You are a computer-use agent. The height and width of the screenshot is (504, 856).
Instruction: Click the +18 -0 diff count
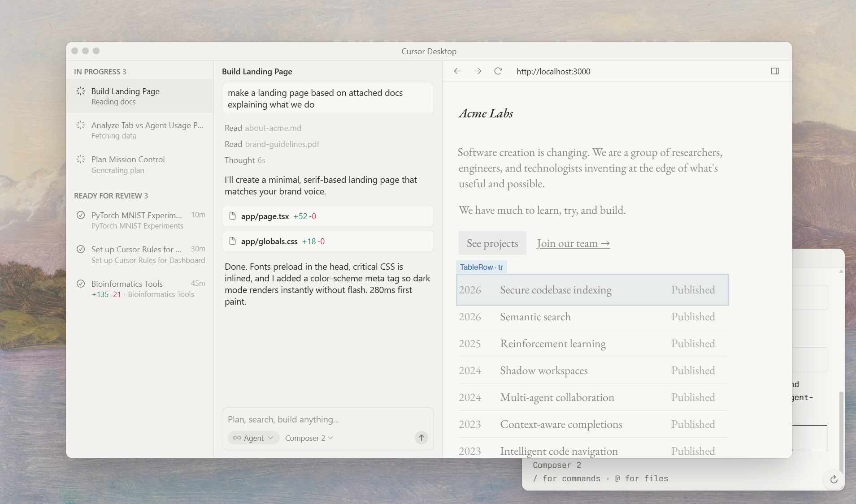(x=313, y=241)
